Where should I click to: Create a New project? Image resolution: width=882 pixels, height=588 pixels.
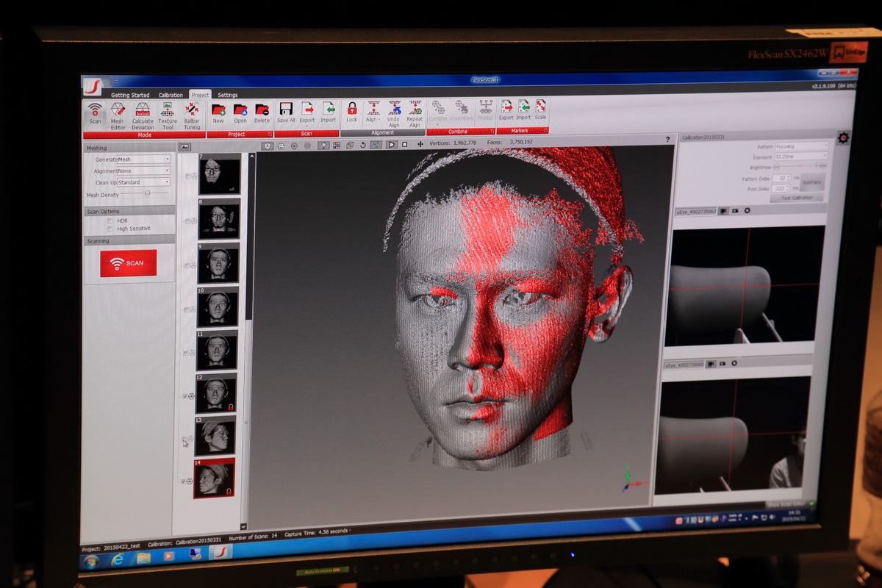[x=218, y=113]
